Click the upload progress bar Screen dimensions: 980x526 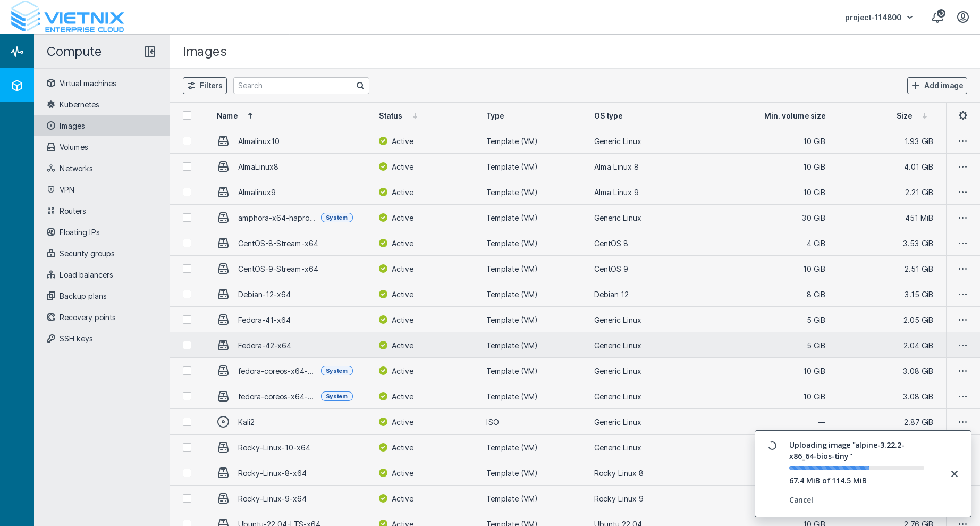pos(856,468)
